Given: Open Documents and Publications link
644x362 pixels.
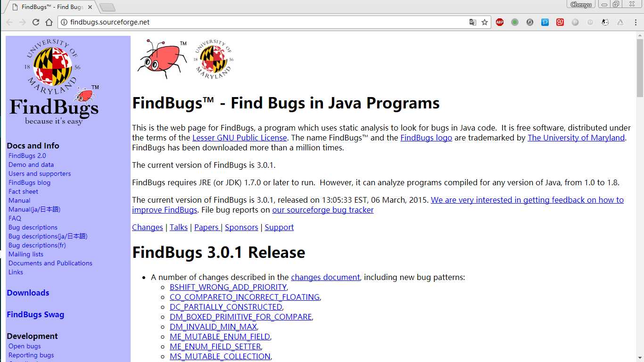Looking at the screenshot, I should coord(50,263).
